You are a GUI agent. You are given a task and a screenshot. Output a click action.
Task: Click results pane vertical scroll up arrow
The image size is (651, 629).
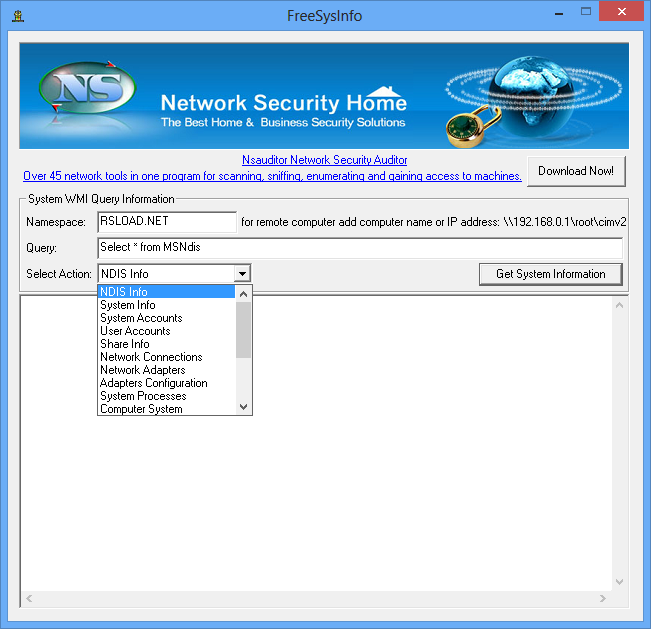coord(619,306)
